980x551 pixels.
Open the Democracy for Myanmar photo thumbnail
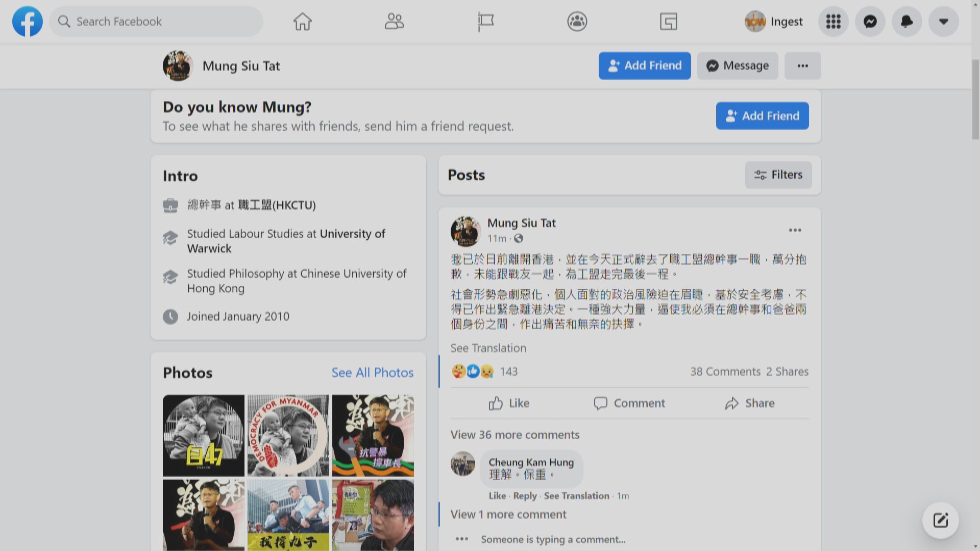tap(288, 435)
